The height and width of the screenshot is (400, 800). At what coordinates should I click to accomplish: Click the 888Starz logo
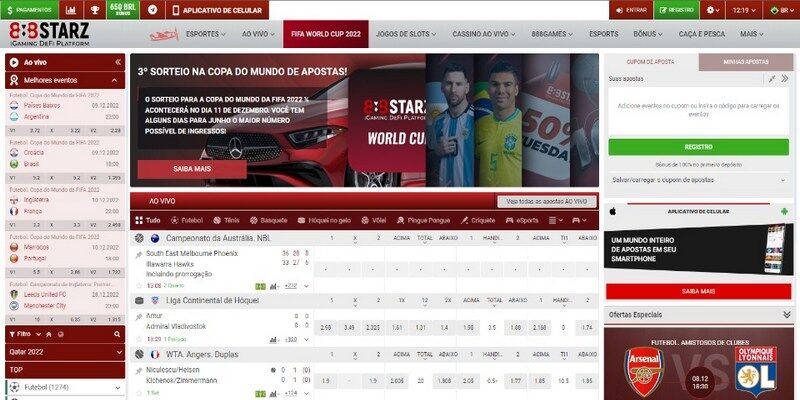[49, 34]
